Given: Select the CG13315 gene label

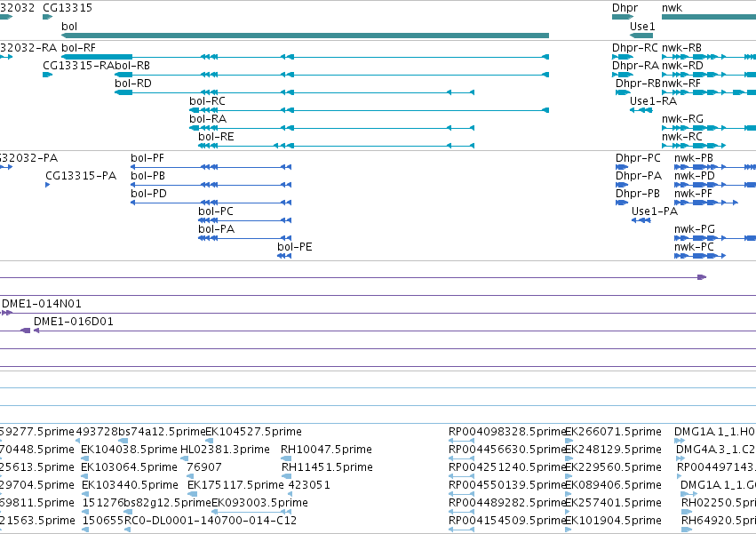Looking at the screenshot, I should pyautogui.click(x=68, y=8).
